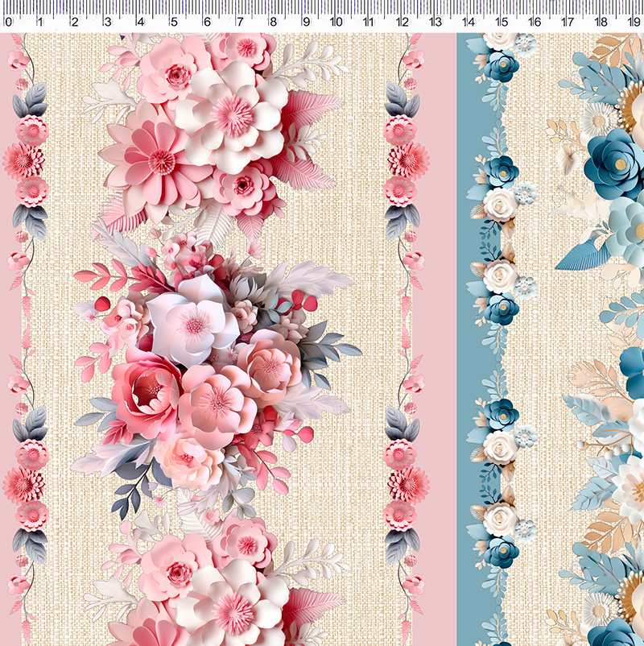Click the 0 mark on the ruler
The image size is (644, 646).
point(8,22)
